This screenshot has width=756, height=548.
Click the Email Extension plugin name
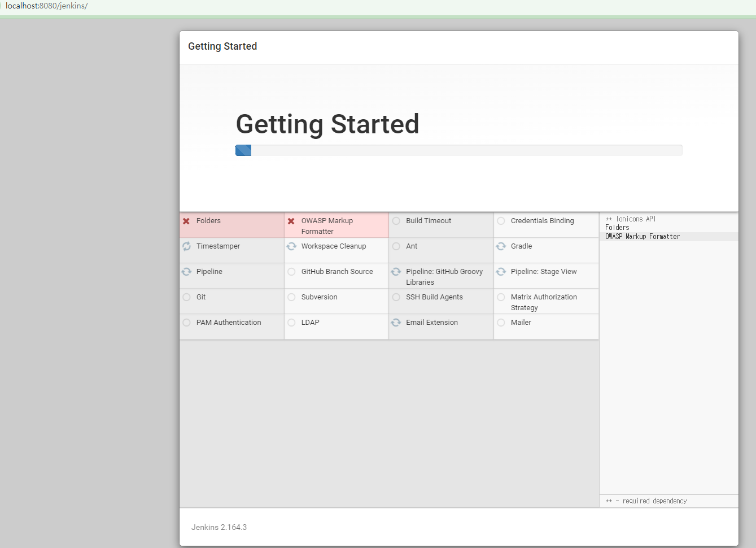pos(432,323)
